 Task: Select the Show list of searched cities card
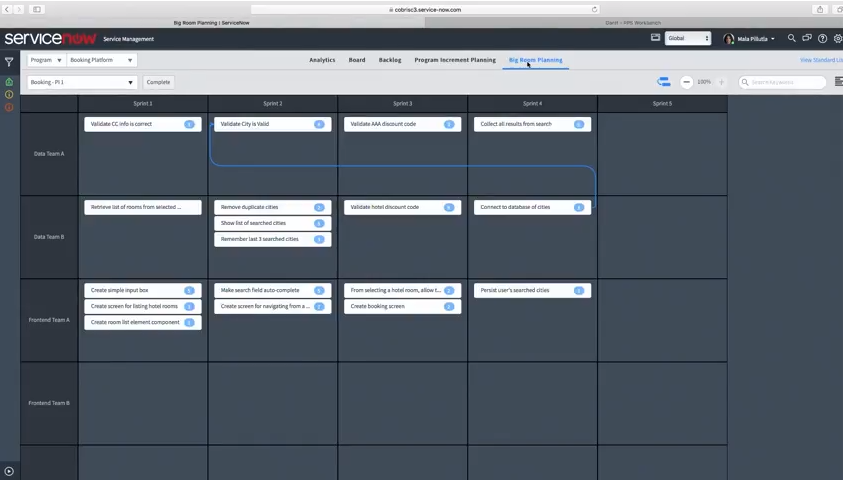tap(273, 223)
